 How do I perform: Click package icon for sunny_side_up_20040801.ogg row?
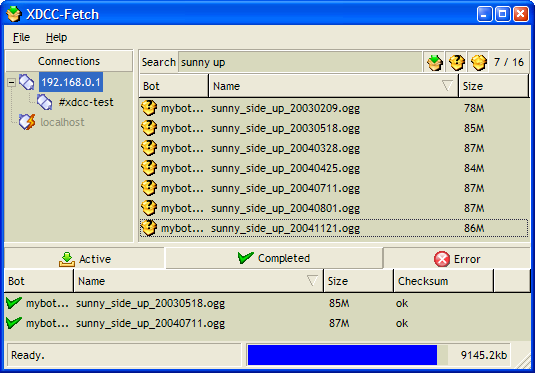coord(149,208)
